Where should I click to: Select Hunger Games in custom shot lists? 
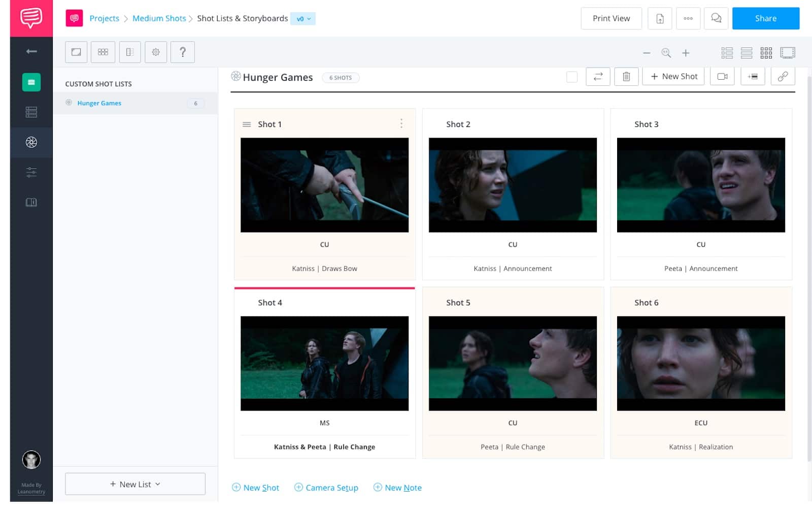coord(99,103)
